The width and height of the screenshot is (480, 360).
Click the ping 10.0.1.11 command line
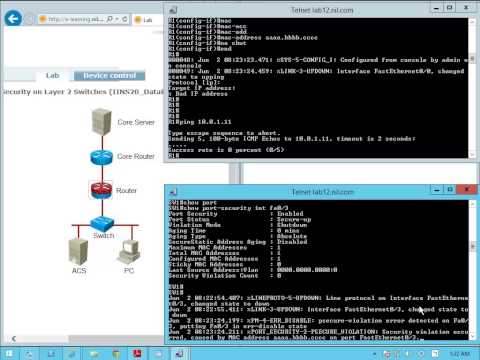(200, 122)
